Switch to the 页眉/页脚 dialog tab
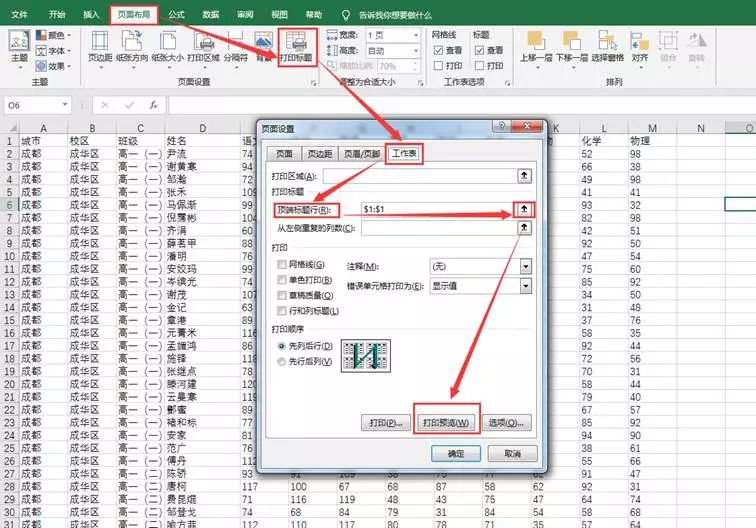The width and height of the screenshot is (756, 528). pyautogui.click(x=362, y=154)
